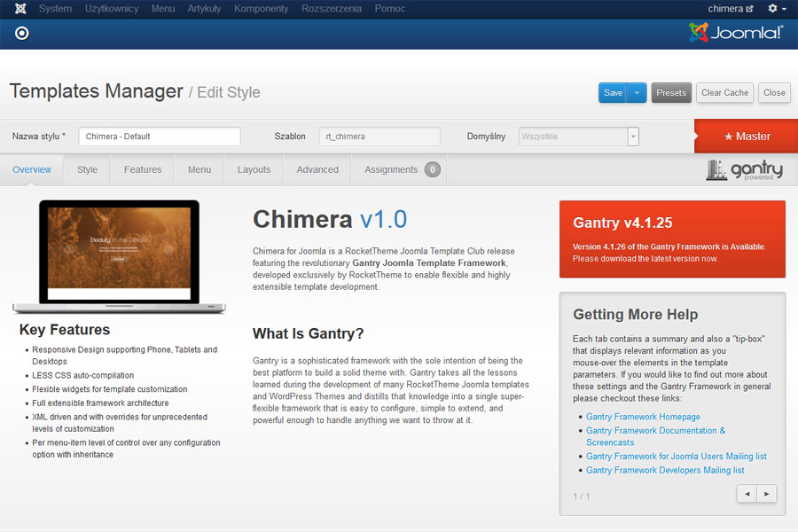Click the circular target icon below menu
This screenshot has height=532, width=798.
pyautogui.click(x=22, y=34)
